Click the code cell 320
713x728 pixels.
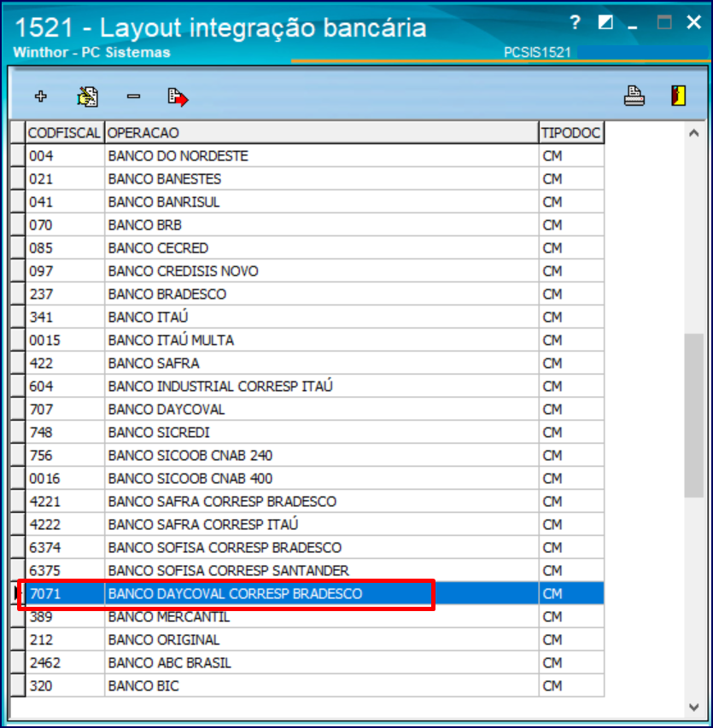pyautogui.click(x=65, y=685)
